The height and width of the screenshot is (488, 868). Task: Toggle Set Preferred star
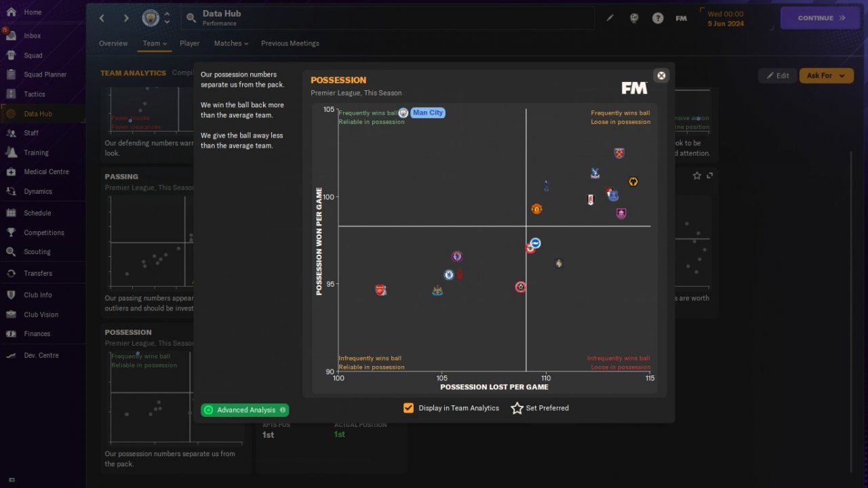(517, 408)
